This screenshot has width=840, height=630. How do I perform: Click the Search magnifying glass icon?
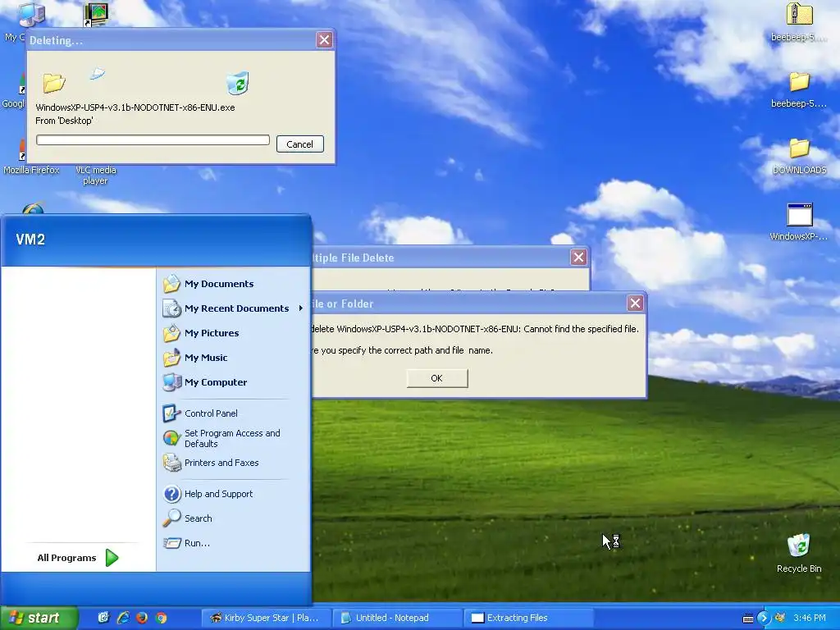171,518
